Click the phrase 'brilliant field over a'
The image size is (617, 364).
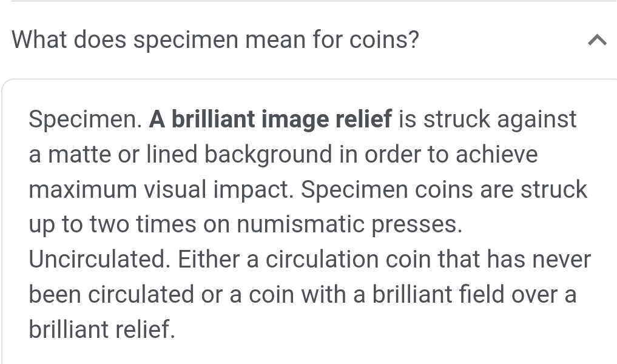pyautogui.click(x=474, y=295)
